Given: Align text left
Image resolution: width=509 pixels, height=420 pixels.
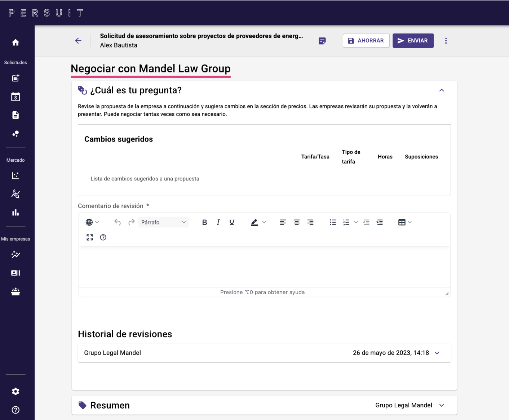Looking at the screenshot, I should pos(283,222).
